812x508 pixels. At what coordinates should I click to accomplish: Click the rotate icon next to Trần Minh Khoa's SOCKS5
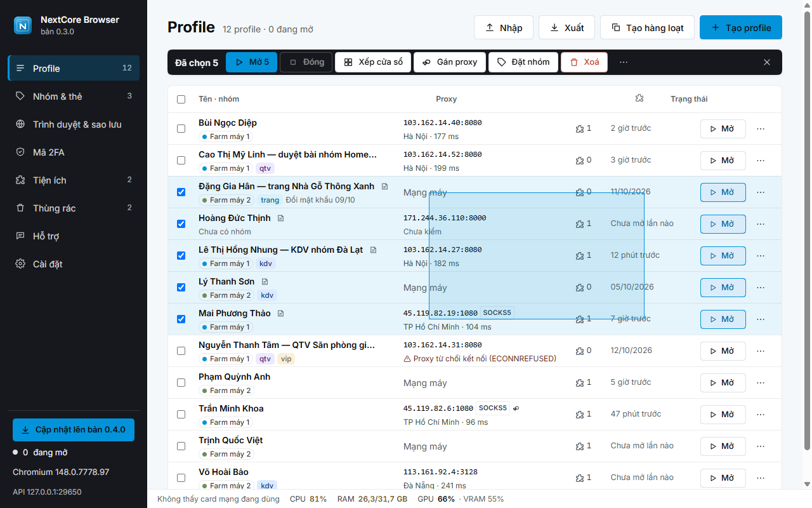coord(516,408)
